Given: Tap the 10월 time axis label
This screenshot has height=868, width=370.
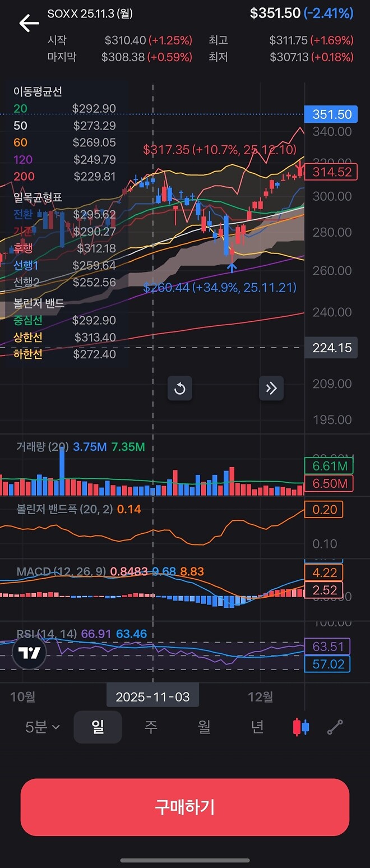Looking at the screenshot, I should (x=23, y=697).
